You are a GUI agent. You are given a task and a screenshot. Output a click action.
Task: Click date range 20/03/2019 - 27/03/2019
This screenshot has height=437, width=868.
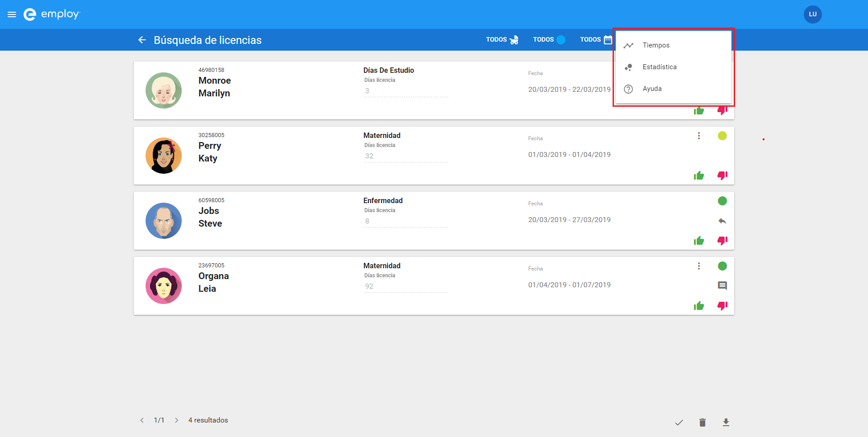click(569, 220)
